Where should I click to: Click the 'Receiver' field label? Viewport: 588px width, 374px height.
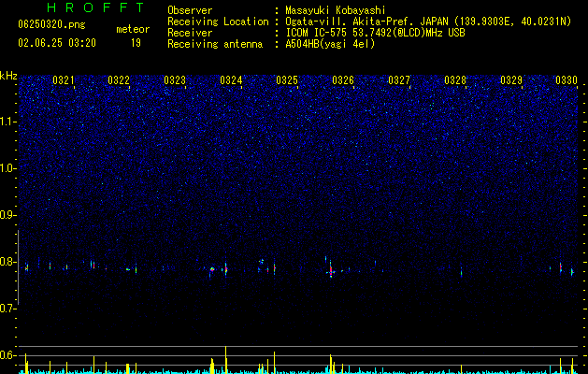click(190, 33)
